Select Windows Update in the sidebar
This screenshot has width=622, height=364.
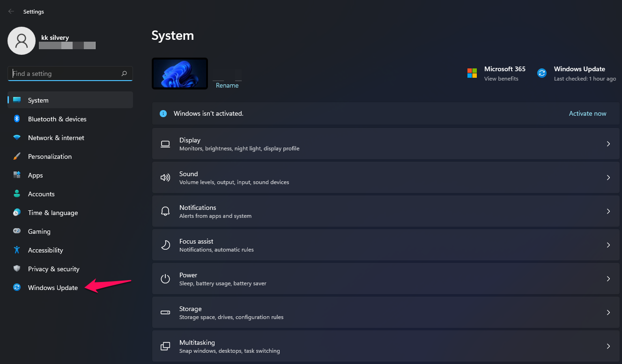[53, 287]
